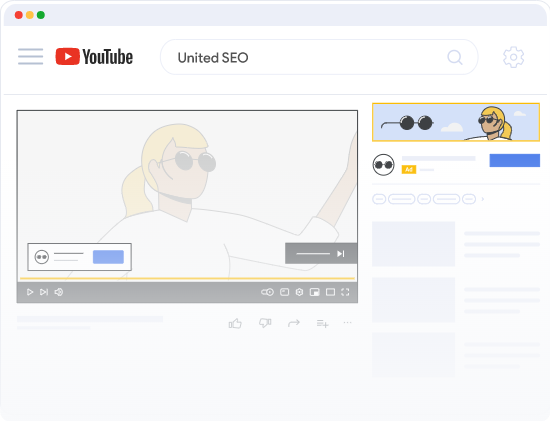
Task: Click the YouTube logo
Action: click(94, 57)
